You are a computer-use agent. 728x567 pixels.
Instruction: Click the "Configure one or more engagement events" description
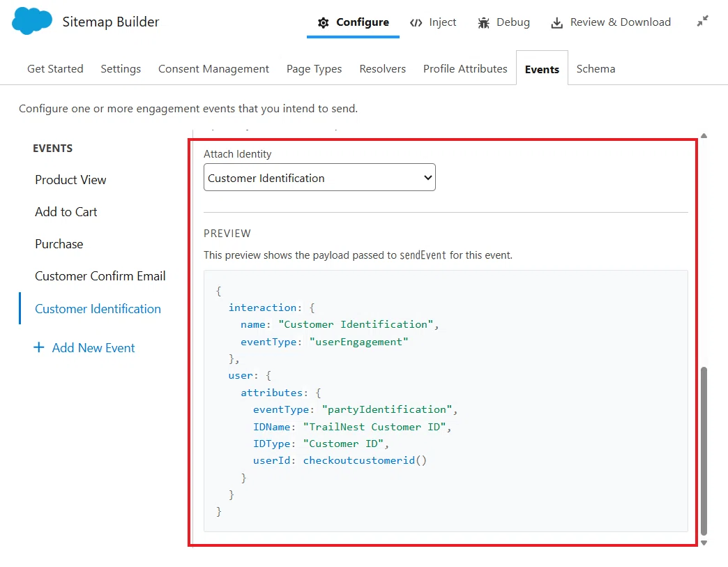point(188,109)
